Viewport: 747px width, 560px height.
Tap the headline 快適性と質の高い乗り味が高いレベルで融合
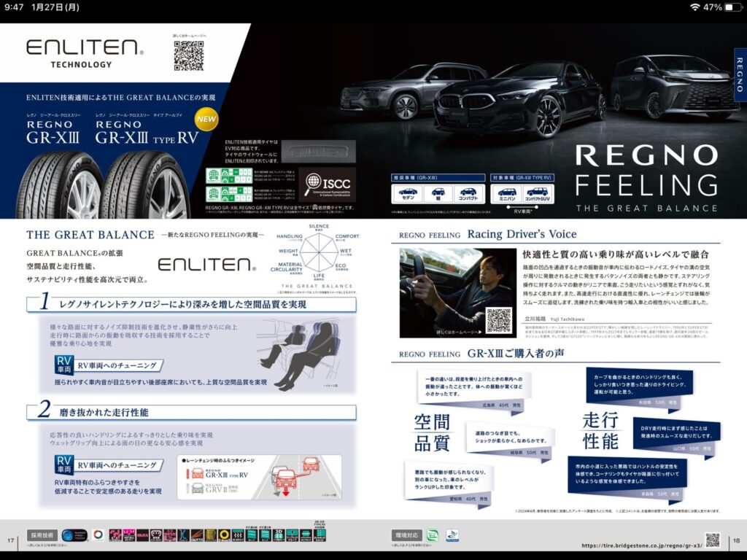click(616, 254)
